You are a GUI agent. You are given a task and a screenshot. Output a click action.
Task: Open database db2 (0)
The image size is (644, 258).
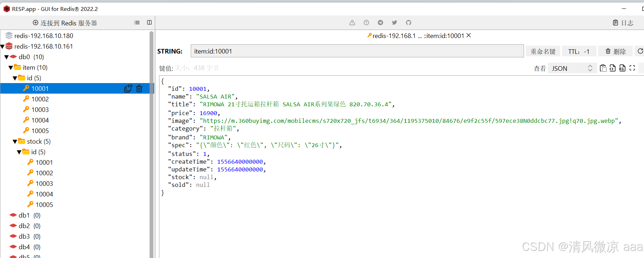pyautogui.click(x=30, y=226)
